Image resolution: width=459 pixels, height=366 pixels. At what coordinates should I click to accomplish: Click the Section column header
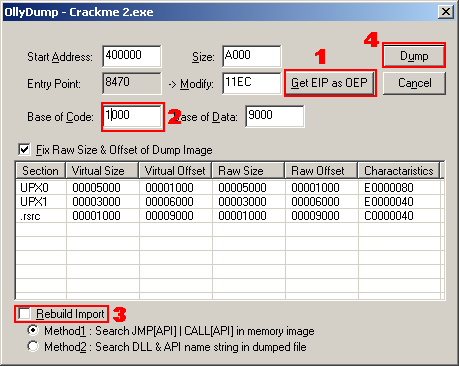[x=41, y=171]
